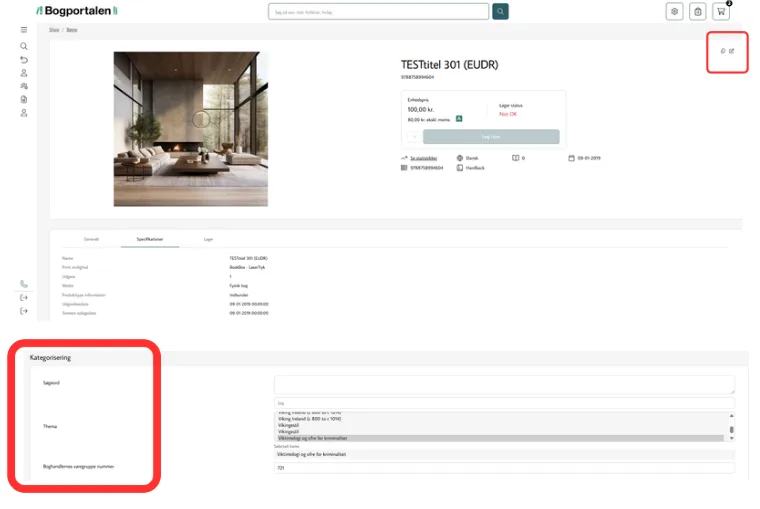Image resolution: width=760 pixels, height=509 pixels.
Task: Click the open-book page count icon
Action: coord(516,158)
